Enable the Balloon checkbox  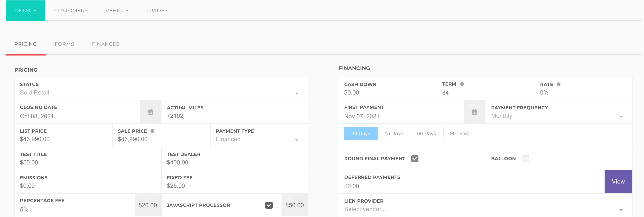525,159
